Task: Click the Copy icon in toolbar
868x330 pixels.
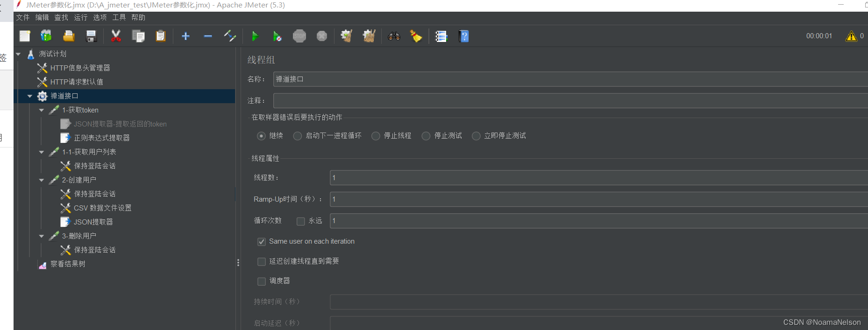Action: pyautogui.click(x=138, y=36)
